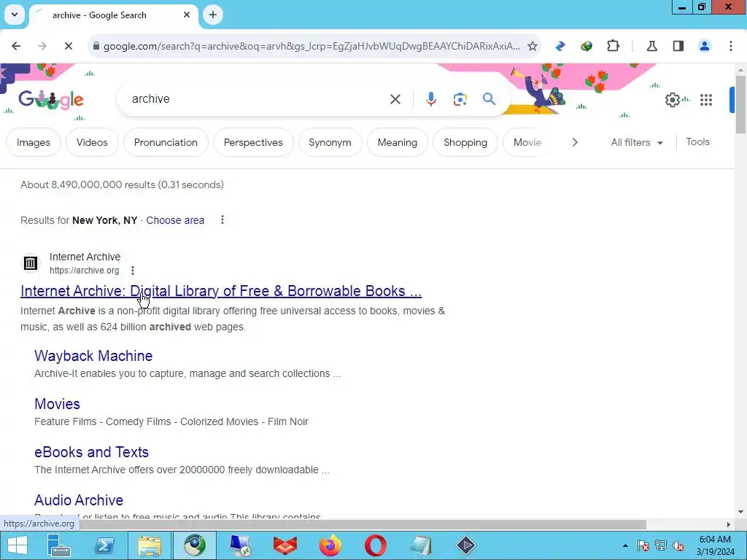
Task: Open the Tools search options
Action: [697, 142]
